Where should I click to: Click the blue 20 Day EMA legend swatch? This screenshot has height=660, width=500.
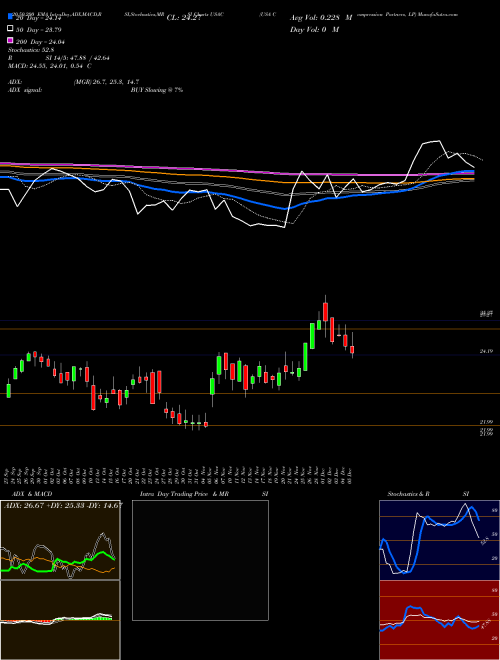(11, 17)
